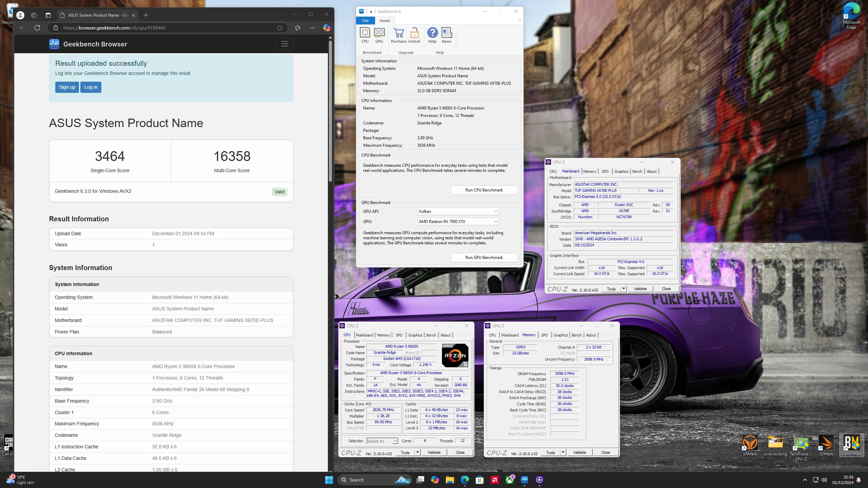Click Run GPU Benchmark button

tap(484, 258)
